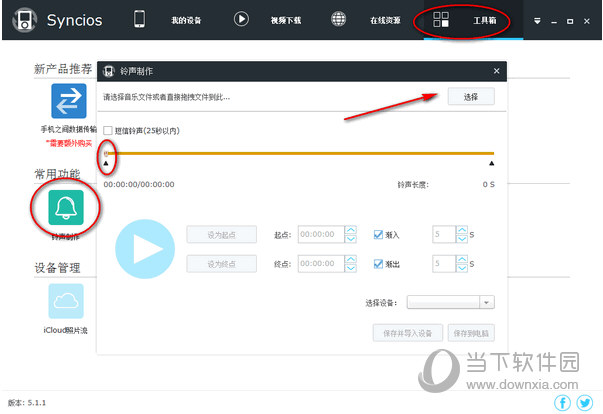This screenshot has width=603, height=414.
Task: Decrease the 渐入 seconds value
Action: click(x=462, y=239)
